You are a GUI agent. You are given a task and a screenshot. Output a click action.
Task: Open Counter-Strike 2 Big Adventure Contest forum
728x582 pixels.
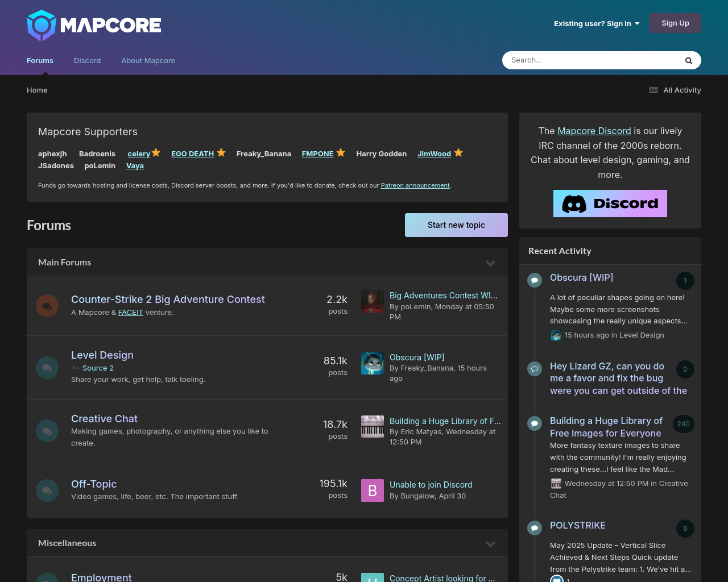pyautogui.click(x=168, y=300)
